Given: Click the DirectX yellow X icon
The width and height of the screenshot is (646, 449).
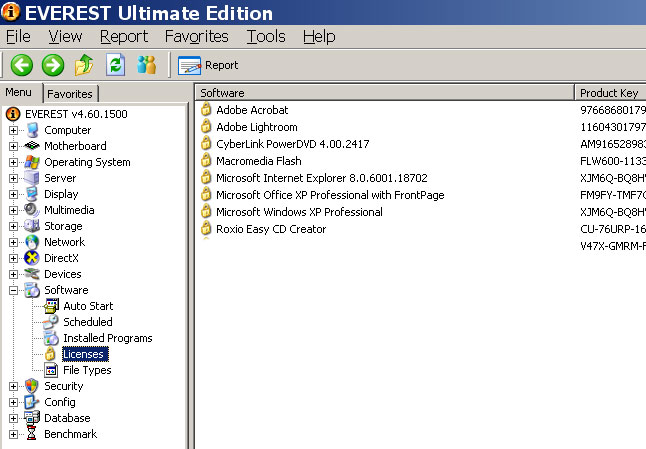Looking at the screenshot, I should click(x=32, y=258).
